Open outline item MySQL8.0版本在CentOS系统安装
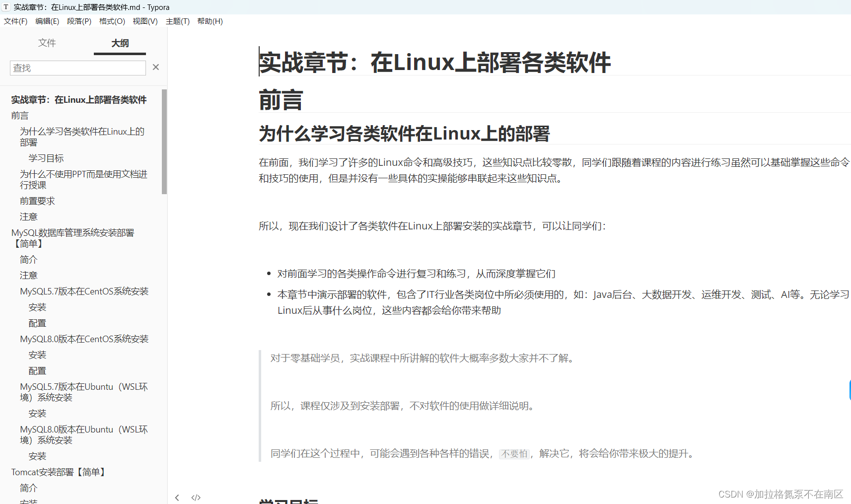Screen dimensions: 851x504 pos(84,339)
